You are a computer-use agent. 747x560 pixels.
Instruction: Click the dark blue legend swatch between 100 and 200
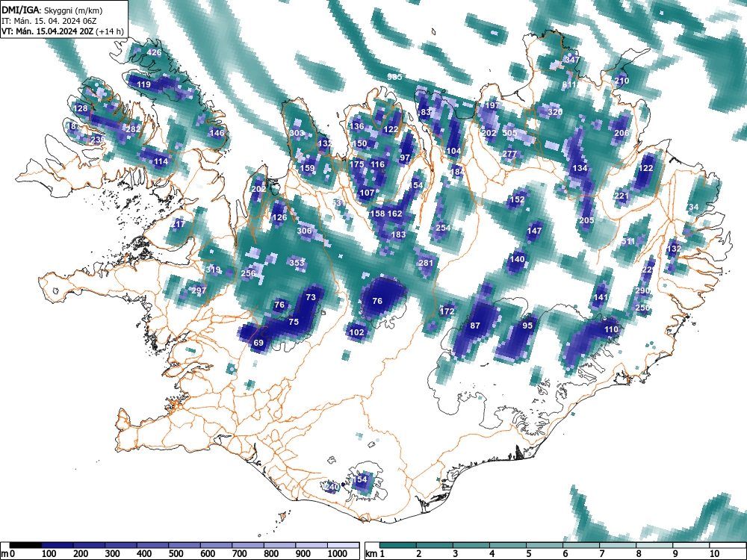pos(58,545)
